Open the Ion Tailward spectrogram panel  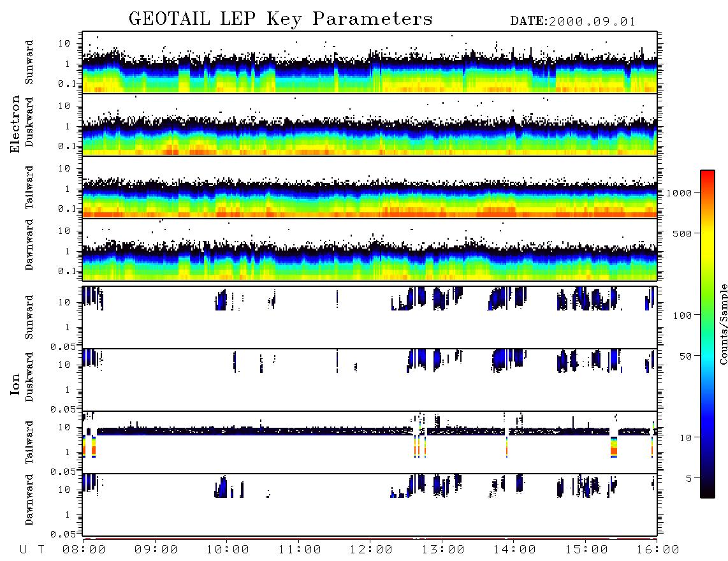tap(370, 442)
